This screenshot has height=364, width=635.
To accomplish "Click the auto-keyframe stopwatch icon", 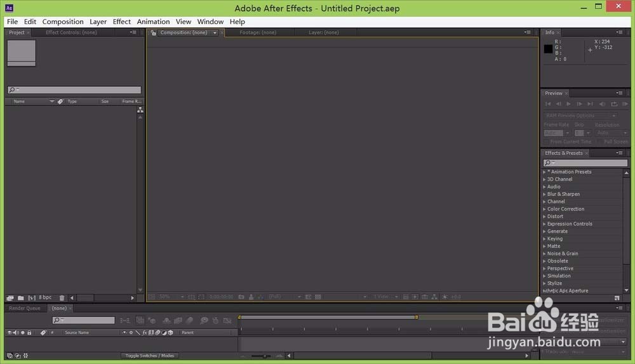I will [215, 320].
